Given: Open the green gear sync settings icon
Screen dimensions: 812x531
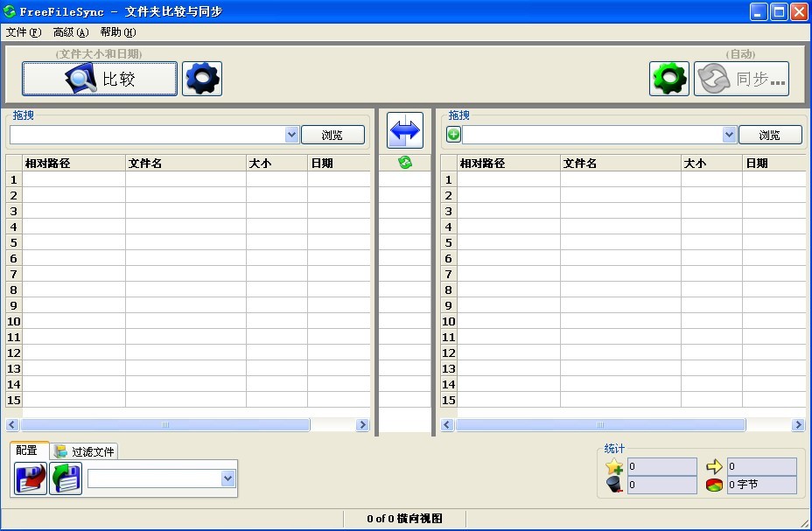Looking at the screenshot, I should click(669, 79).
